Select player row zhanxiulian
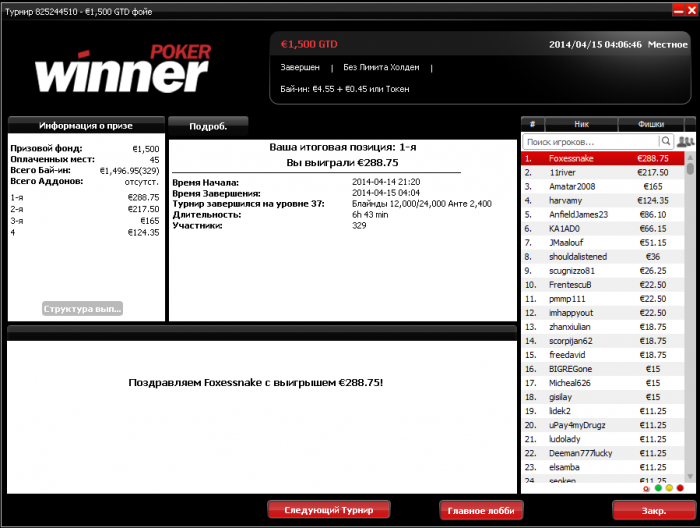The width and height of the screenshot is (700, 528). pyautogui.click(x=603, y=327)
